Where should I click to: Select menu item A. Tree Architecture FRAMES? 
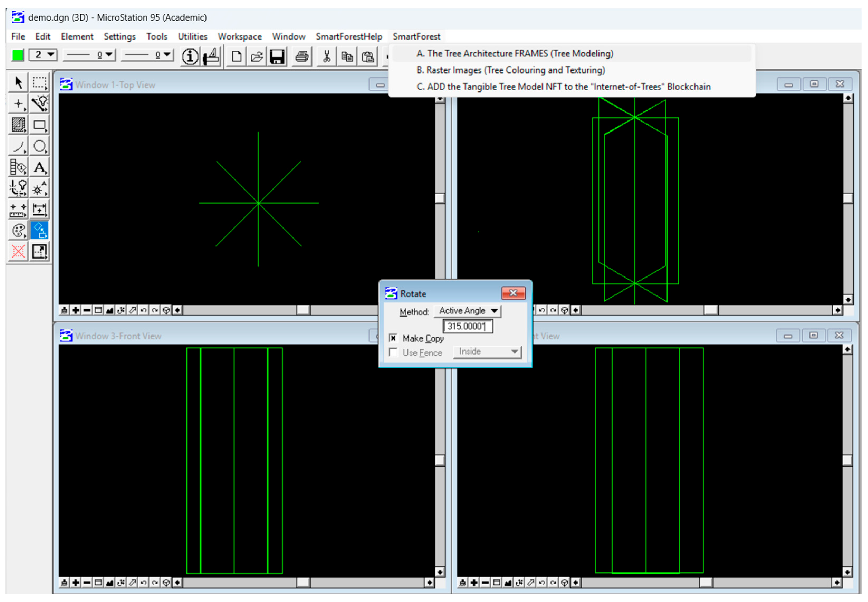coord(514,53)
